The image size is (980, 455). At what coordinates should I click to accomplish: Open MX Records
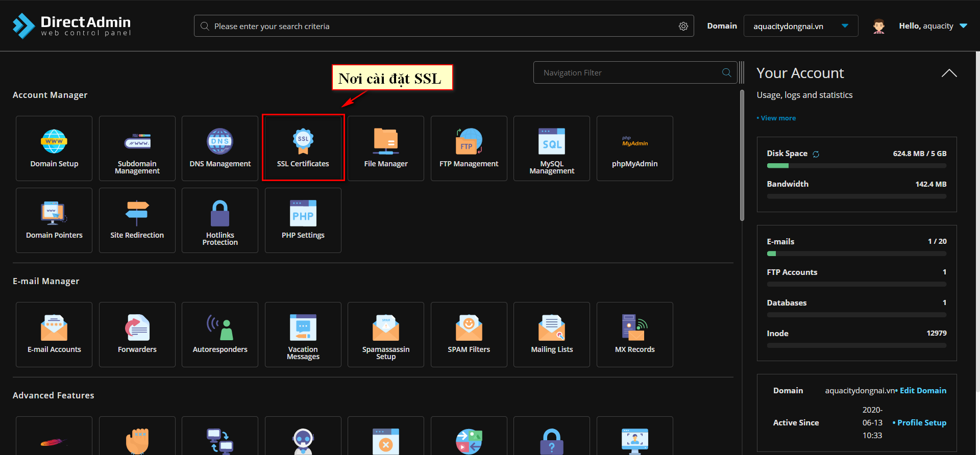point(635,335)
